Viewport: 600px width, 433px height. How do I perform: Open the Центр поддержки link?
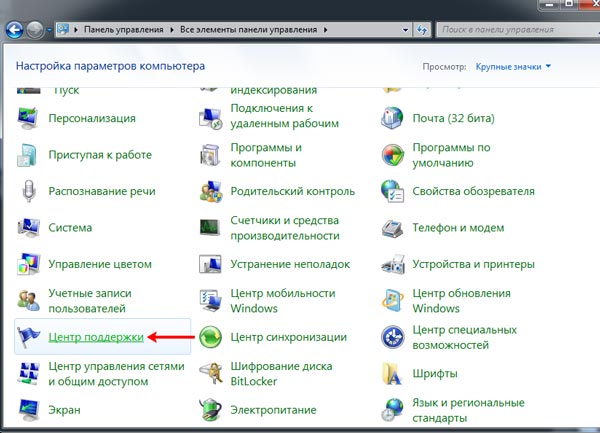(x=96, y=337)
